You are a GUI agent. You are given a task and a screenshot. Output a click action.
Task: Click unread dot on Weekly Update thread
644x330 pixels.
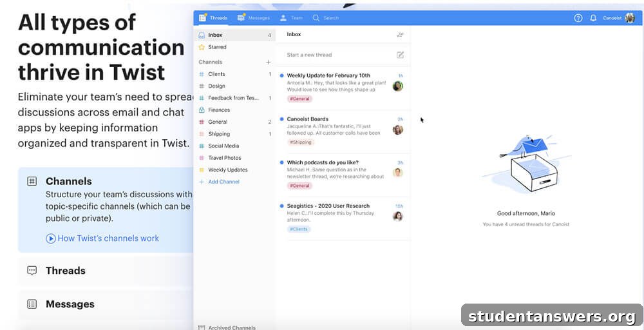pos(281,75)
